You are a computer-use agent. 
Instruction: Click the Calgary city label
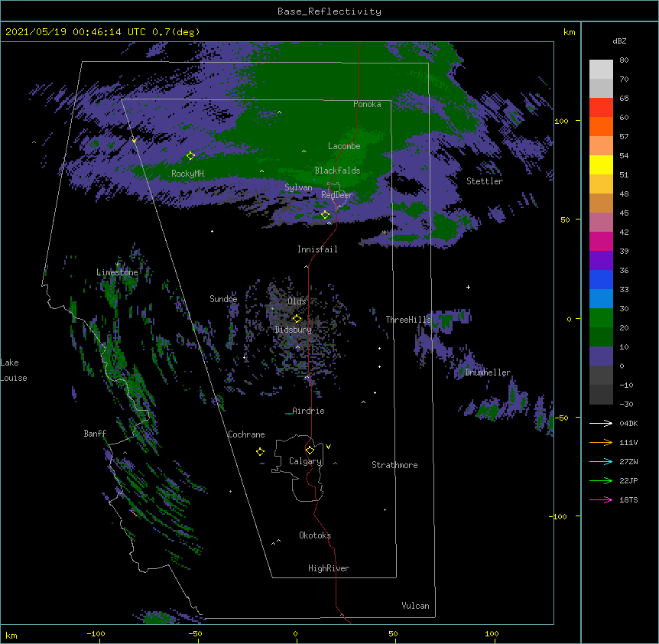[306, 461]
